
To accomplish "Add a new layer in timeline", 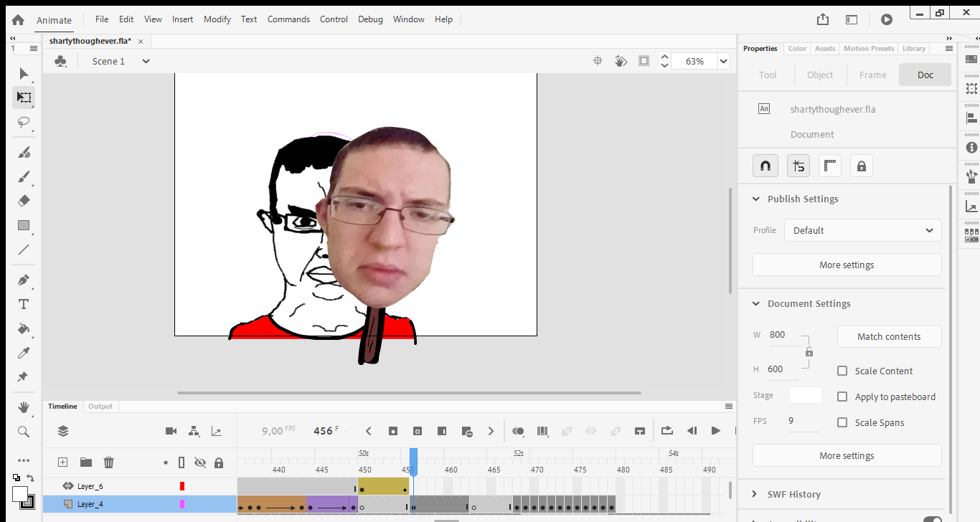I will [62, 462].
